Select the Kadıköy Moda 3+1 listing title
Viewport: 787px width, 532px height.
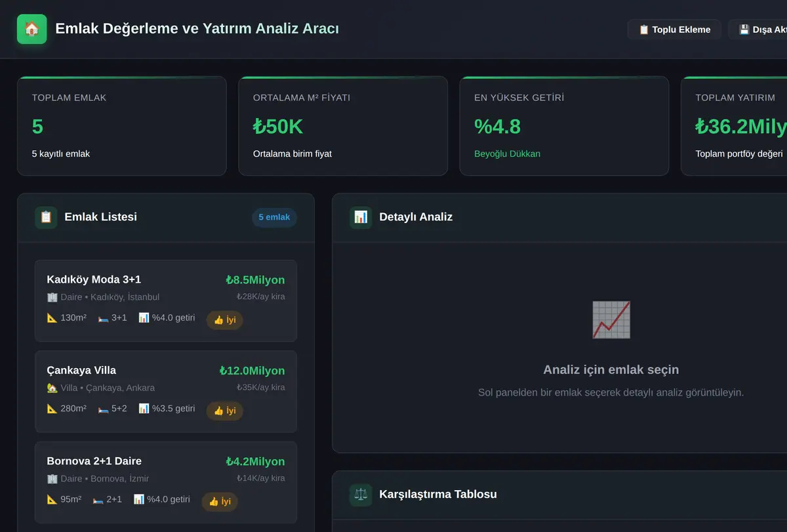pos(94,279)
